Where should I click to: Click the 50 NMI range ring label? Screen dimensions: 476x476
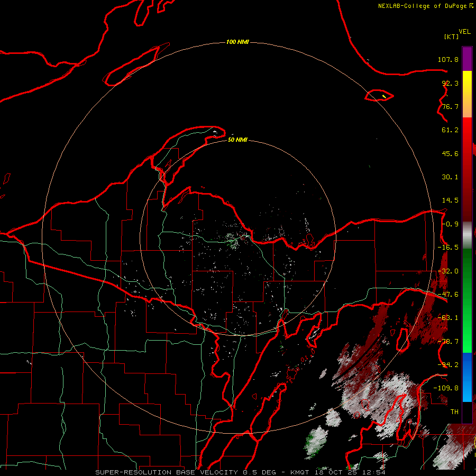pos(237,140)
